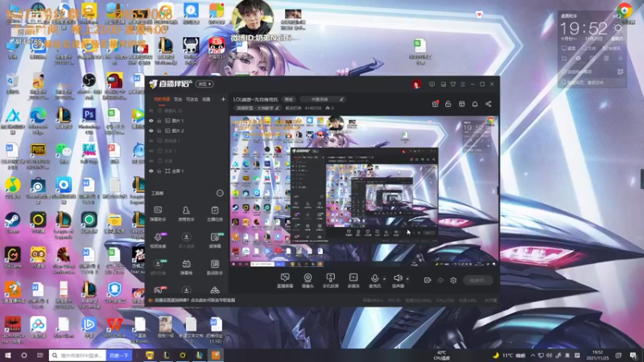
Task: Open the gift box icon with red dot
Action: click(x=435, y=105)
